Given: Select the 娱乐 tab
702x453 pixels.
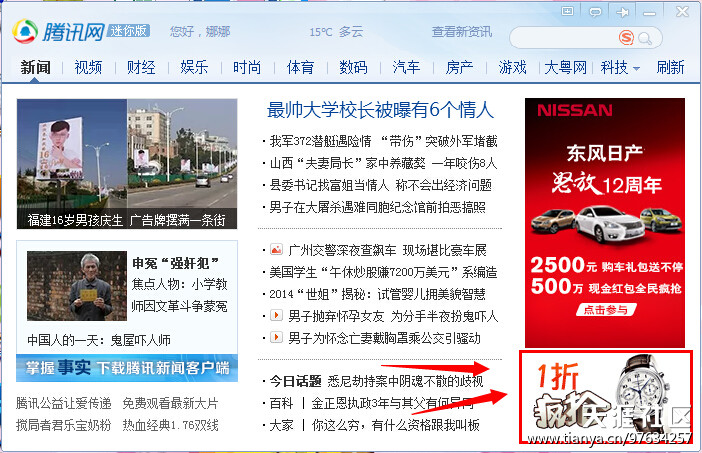Looking at the screenshot, I should [x=194, y=68].
